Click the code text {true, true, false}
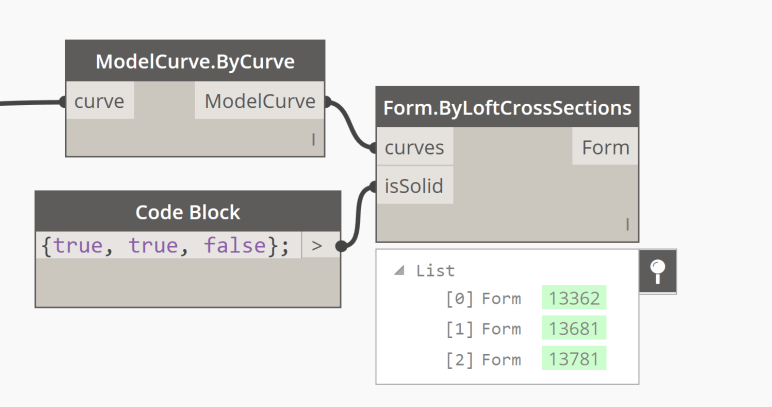The height and width of the screenshot is (407, 772). [168, 246]
